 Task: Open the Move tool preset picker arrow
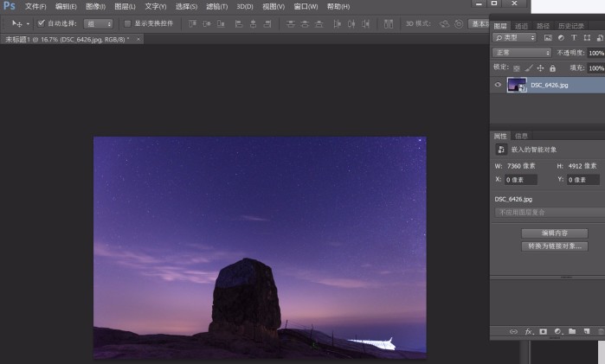click(28, 24)
